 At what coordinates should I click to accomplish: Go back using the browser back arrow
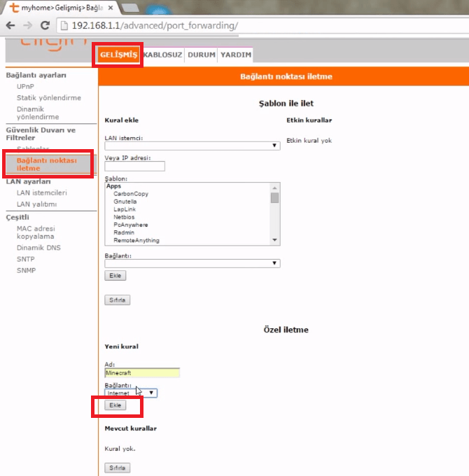tap(10, 25)
